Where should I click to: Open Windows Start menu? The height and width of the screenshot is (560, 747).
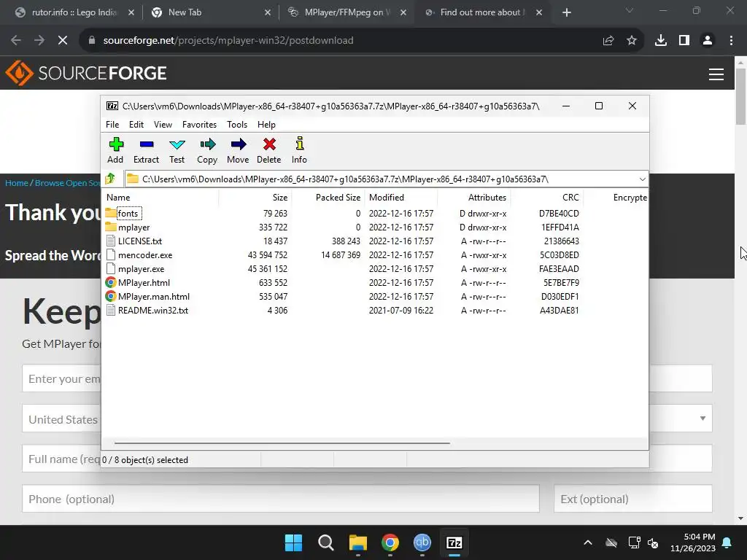(x=293, y=542)
